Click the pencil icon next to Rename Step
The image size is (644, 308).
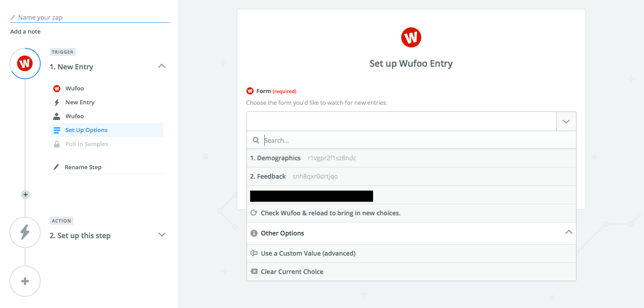56,167
